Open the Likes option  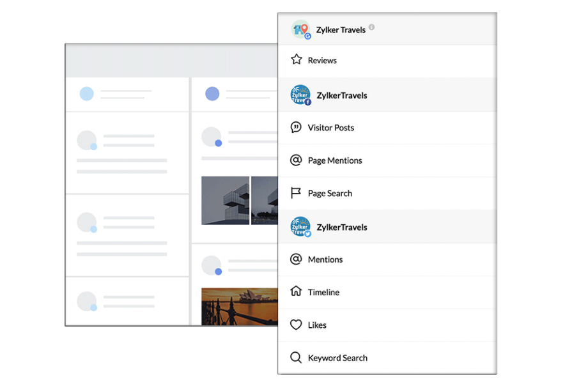tap(387, 325)
